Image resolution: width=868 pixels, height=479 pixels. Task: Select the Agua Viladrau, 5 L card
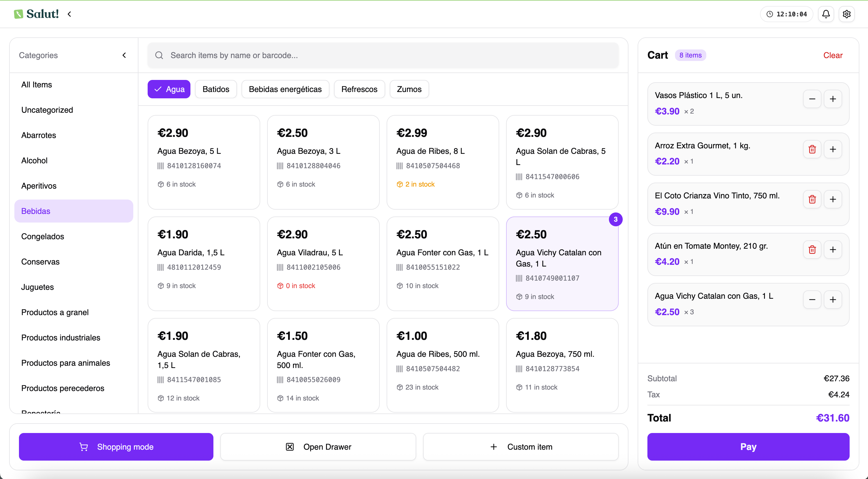point(323,264)
